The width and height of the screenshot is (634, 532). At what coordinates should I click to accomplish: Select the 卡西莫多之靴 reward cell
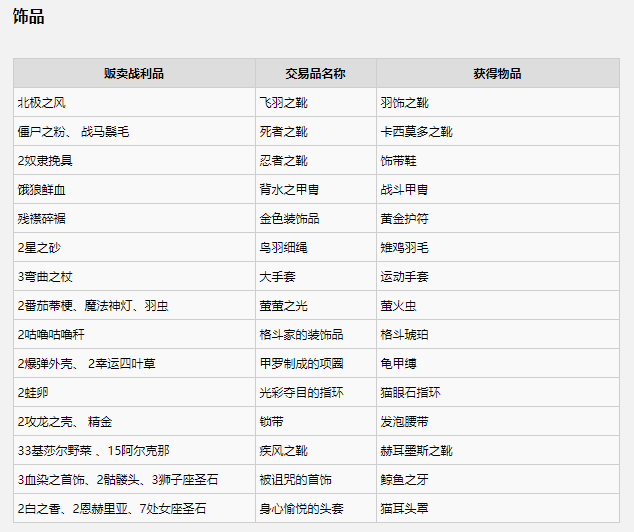click(x=417, y=132)
